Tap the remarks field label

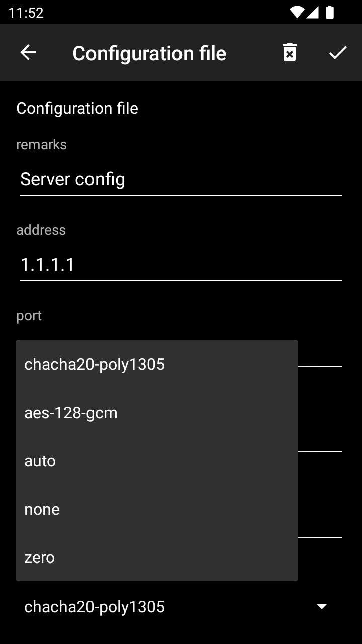pyautogui.click(x=41, y=145)
